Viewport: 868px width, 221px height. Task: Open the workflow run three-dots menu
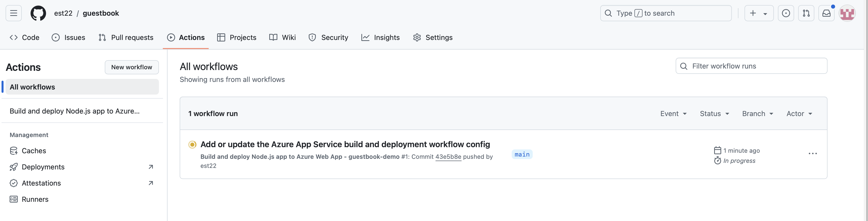[x=812, y=154]
